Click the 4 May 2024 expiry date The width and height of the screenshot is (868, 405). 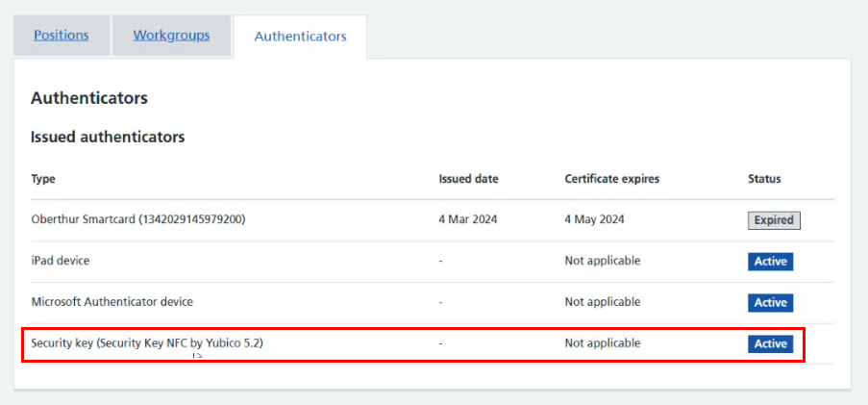(x=594, y=219)
